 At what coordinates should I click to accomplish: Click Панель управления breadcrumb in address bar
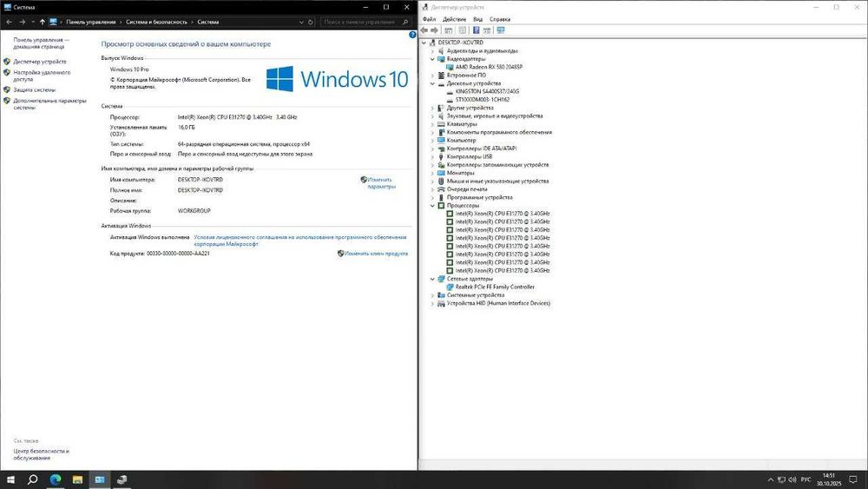[x=91, y=23]
